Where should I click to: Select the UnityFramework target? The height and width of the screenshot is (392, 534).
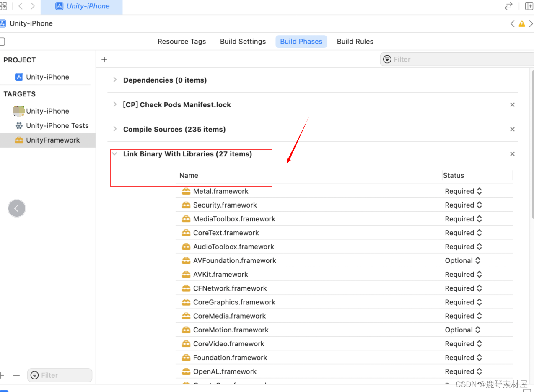coord(52,140)
